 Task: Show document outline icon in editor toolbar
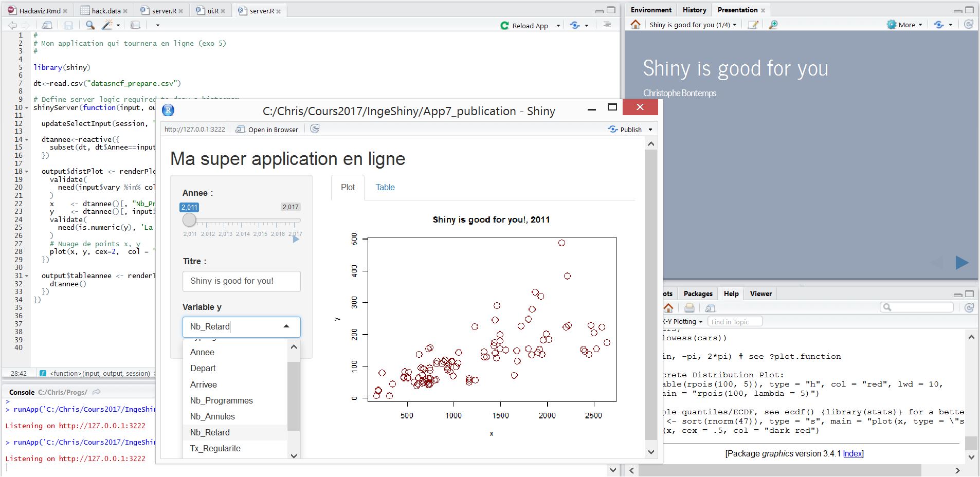[x=607, y=25]
